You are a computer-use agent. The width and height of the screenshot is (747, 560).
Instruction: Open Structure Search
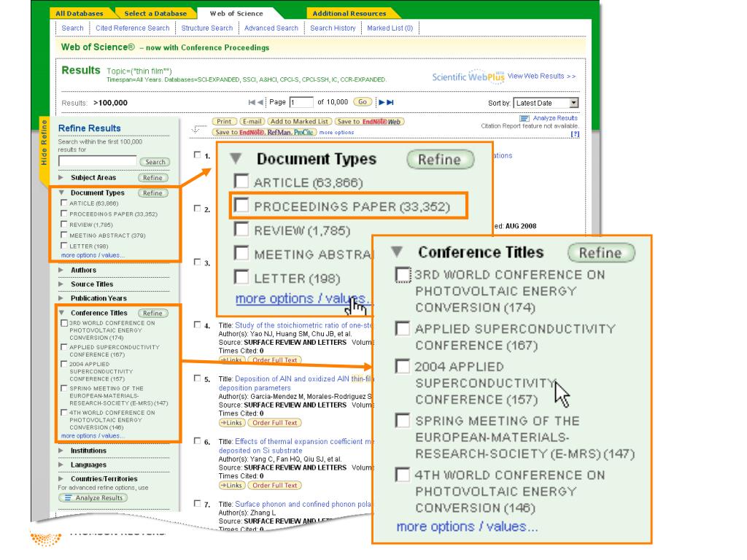(x=207, y=28)
